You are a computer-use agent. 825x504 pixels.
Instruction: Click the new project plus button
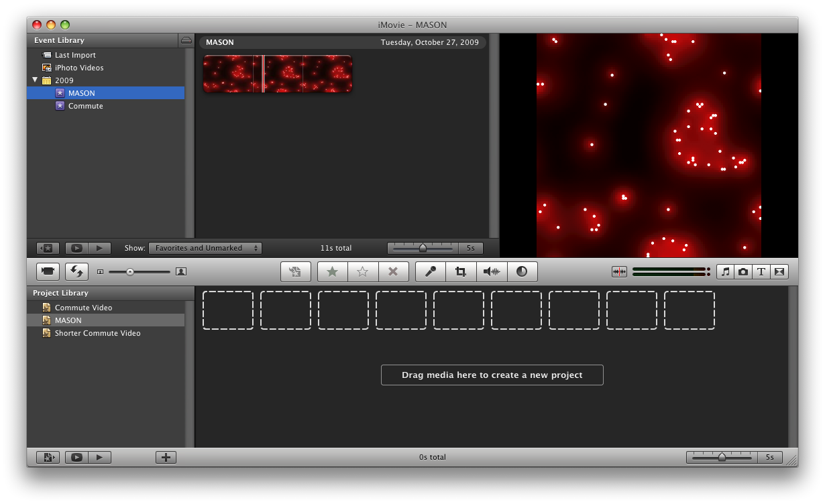tap(166, 457)
